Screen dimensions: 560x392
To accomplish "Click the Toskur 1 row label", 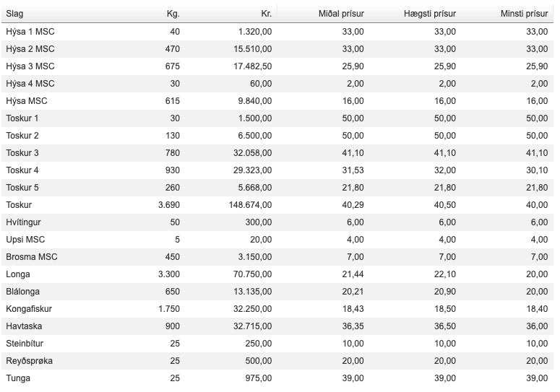I will pos(22,118).
